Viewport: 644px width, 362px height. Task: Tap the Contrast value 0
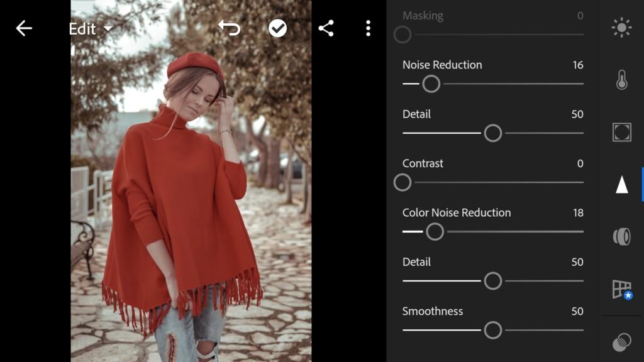click(580, 163)
